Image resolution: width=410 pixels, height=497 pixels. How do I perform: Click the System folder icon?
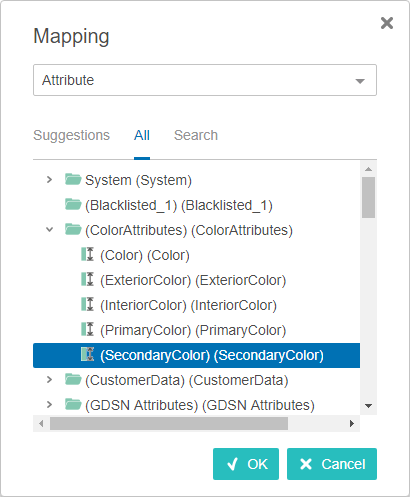pos(73,179)
